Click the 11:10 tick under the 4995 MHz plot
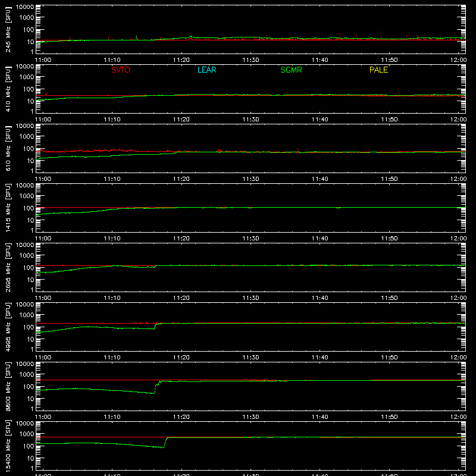Viewport: 476px width, 476px height. 112,358
